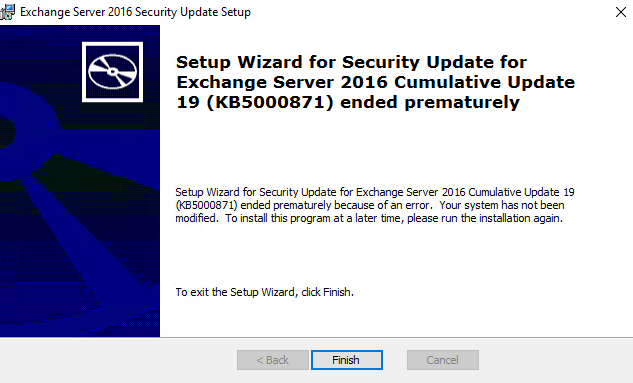Click the CD disc icon in the blue banner
The height and width of the screenshot is (383, 633).
click(x=112, y=72)
